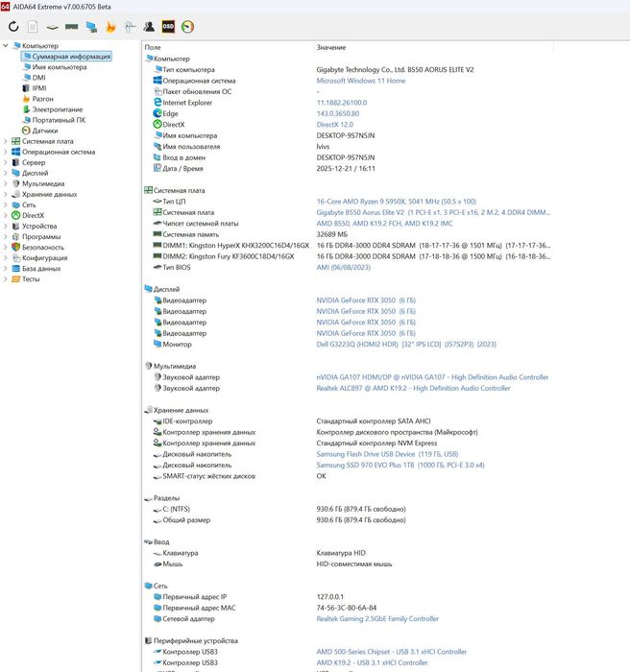Screen dimensions: 630x672
Task: Expand the Хранение данных tree node
Action: (6, 194)
